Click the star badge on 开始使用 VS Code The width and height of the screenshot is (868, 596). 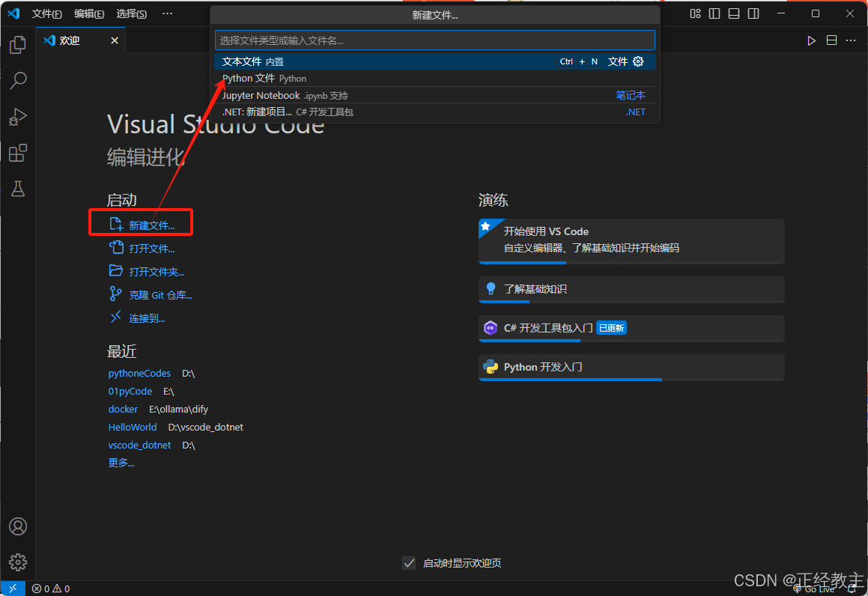(x=485, y=226)
